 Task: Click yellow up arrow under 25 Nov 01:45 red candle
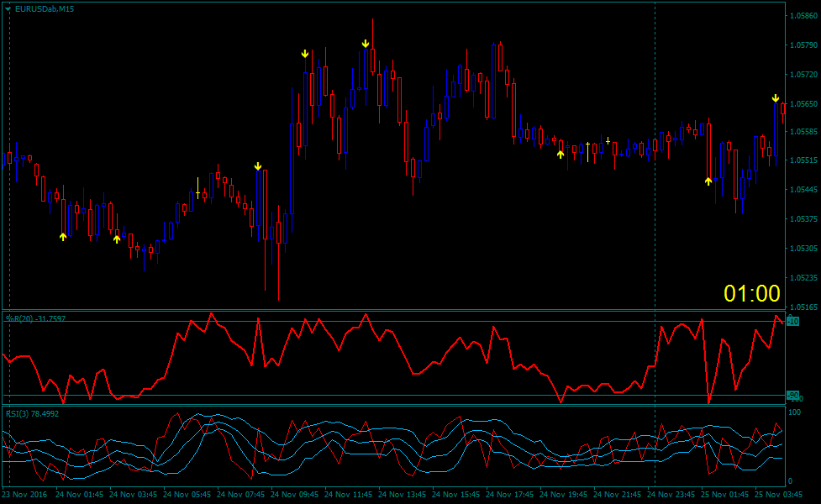[x=708, y=181]
